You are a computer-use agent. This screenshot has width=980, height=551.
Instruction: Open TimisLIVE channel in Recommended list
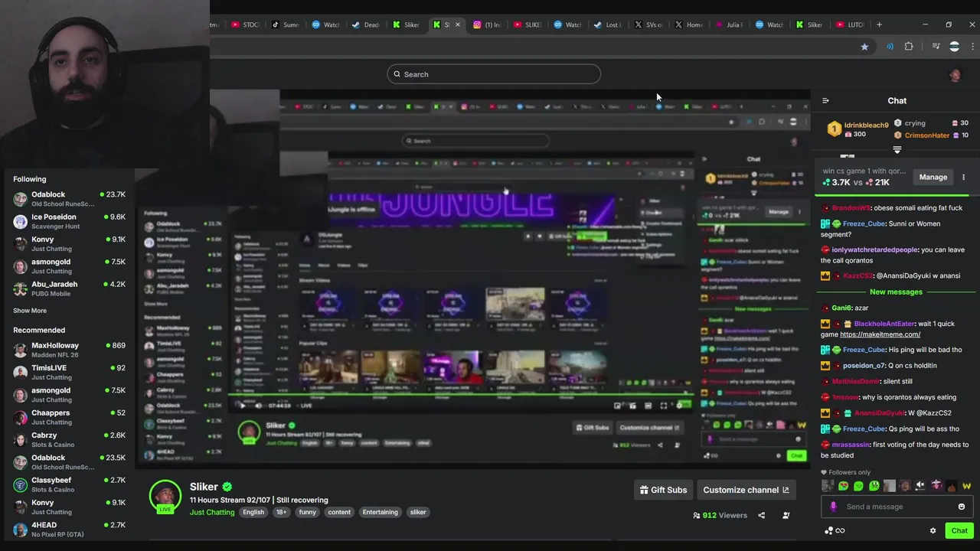pos(69,373)
